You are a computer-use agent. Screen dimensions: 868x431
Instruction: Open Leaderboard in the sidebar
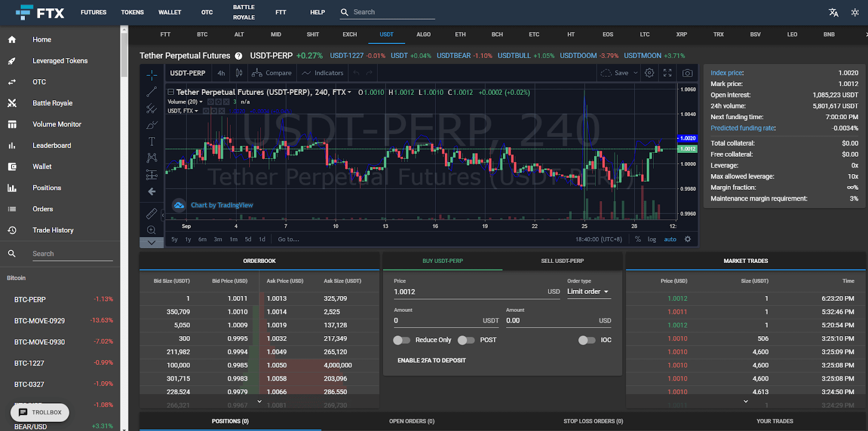52,145
